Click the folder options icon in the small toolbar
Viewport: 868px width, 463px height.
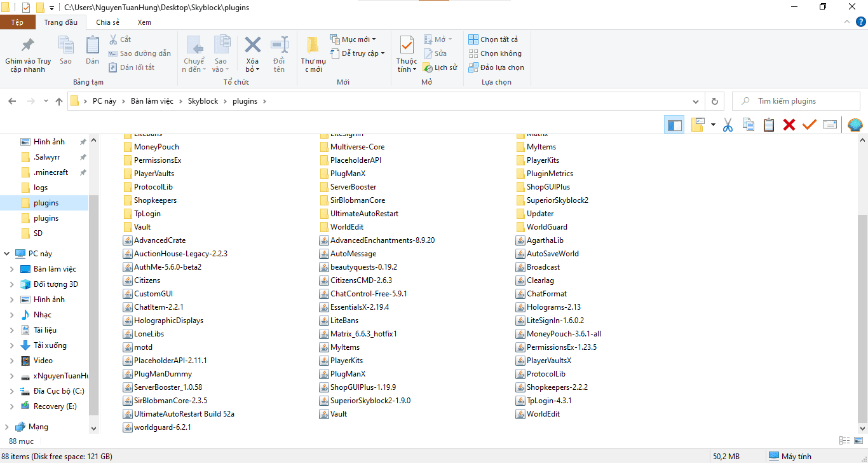697,125
